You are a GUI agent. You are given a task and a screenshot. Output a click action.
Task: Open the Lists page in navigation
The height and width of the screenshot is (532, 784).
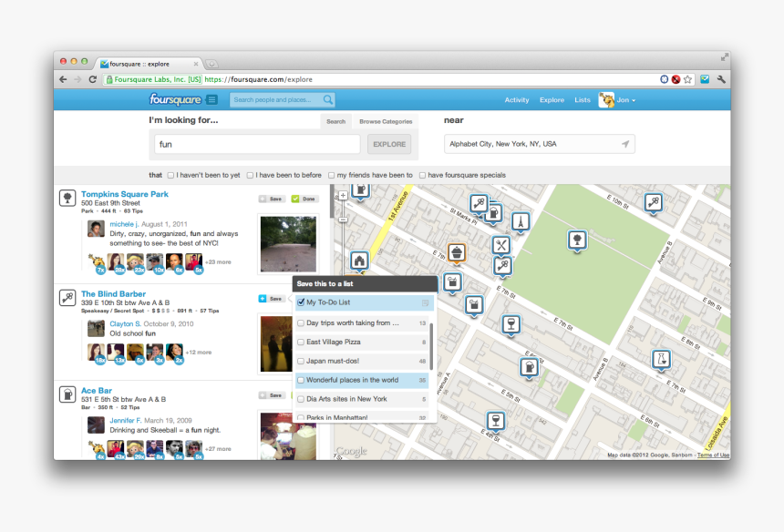[x=582, y=100]
